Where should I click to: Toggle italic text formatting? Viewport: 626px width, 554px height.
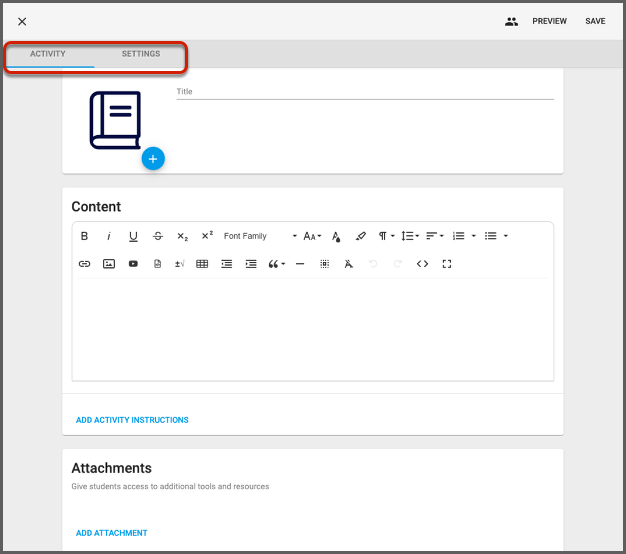[109, 236]
